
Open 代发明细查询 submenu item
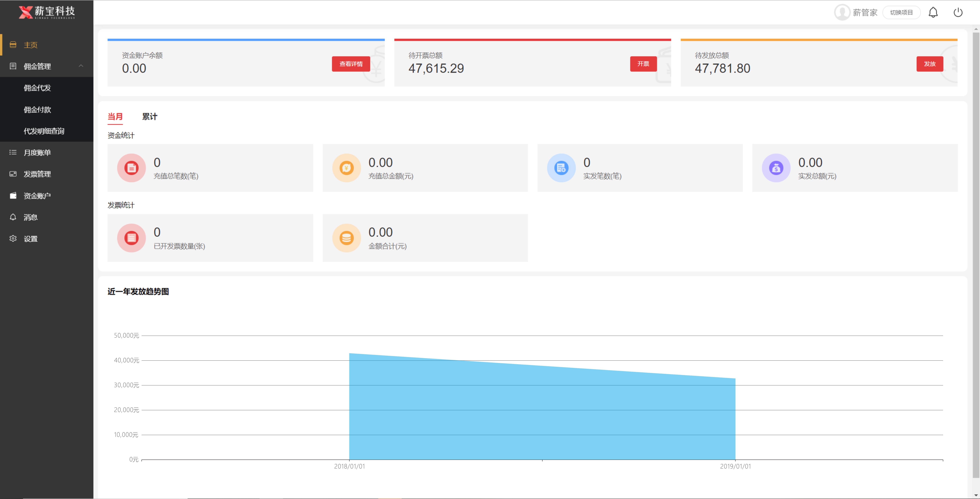click(x=47, y=131)
